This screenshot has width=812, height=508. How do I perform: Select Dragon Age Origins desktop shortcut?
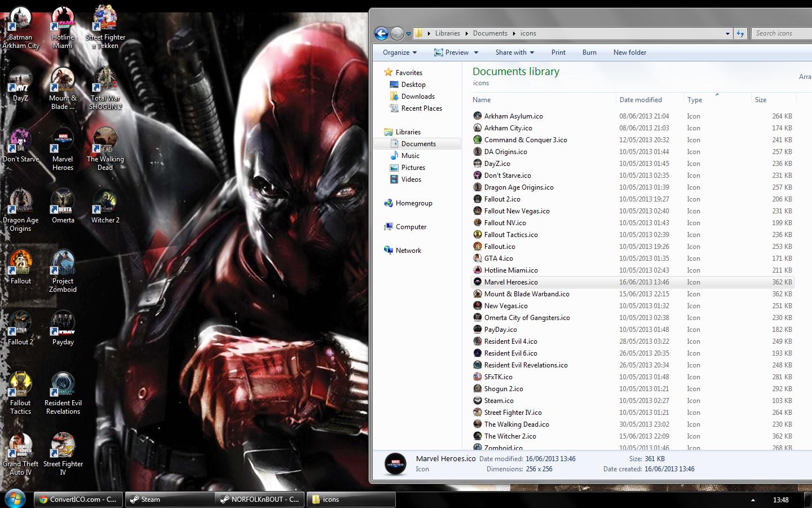click(21, 211)
